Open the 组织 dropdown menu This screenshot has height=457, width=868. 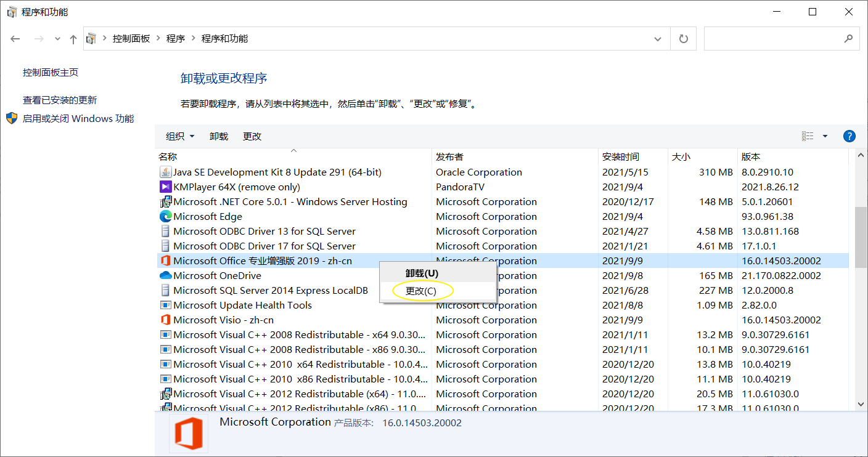180,136
